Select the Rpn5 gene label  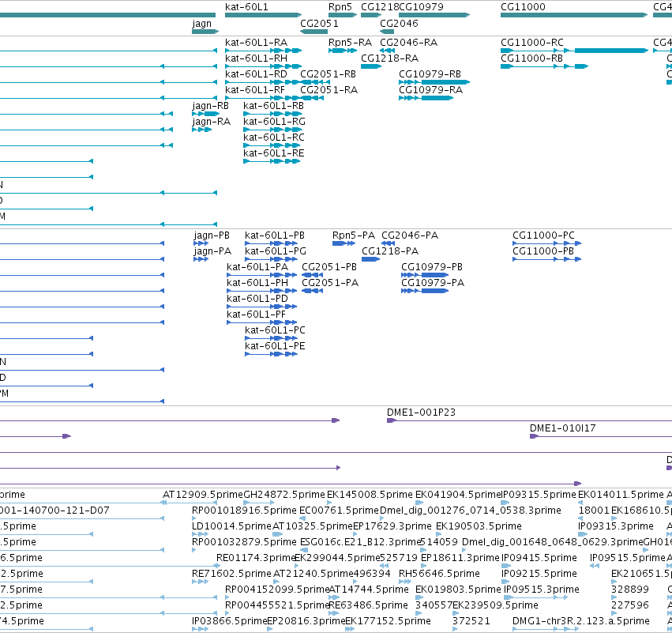(x=340, y=7)
